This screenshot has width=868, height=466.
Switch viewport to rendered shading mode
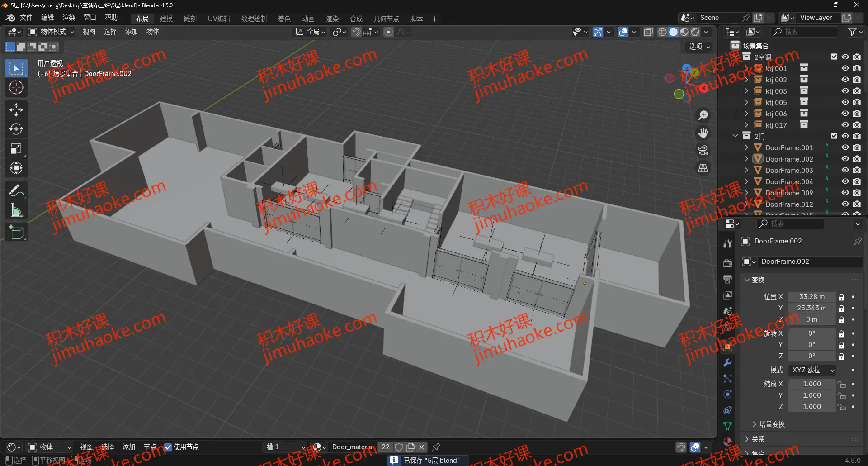696,32
